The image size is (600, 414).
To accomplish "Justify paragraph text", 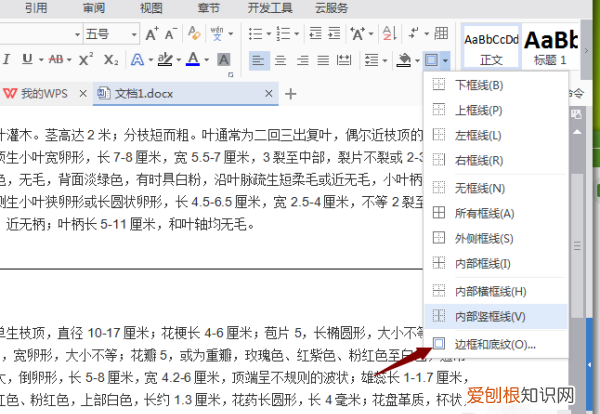I will [323, 60].
